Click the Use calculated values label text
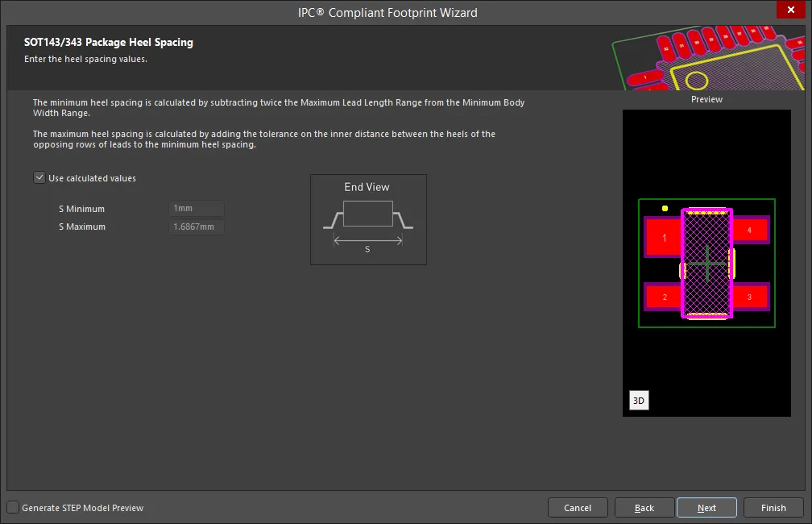The width and height of the screenshot is (812, 524). click(x=92, y=178)
